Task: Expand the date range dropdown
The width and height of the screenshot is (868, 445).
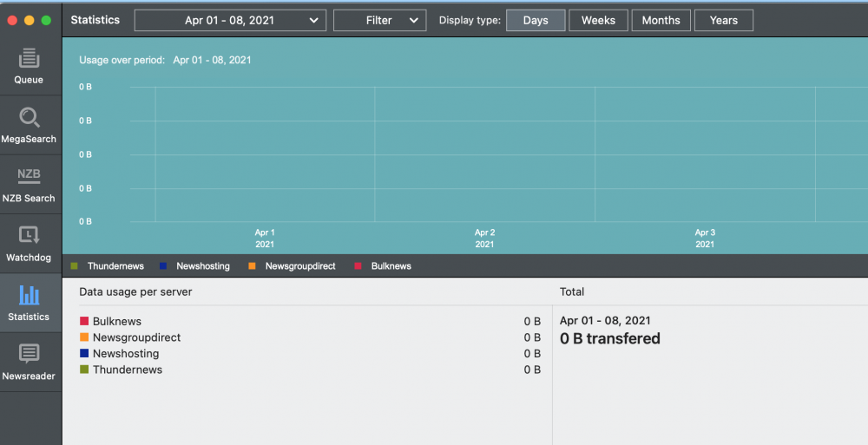Action: [x=230, y=20]
